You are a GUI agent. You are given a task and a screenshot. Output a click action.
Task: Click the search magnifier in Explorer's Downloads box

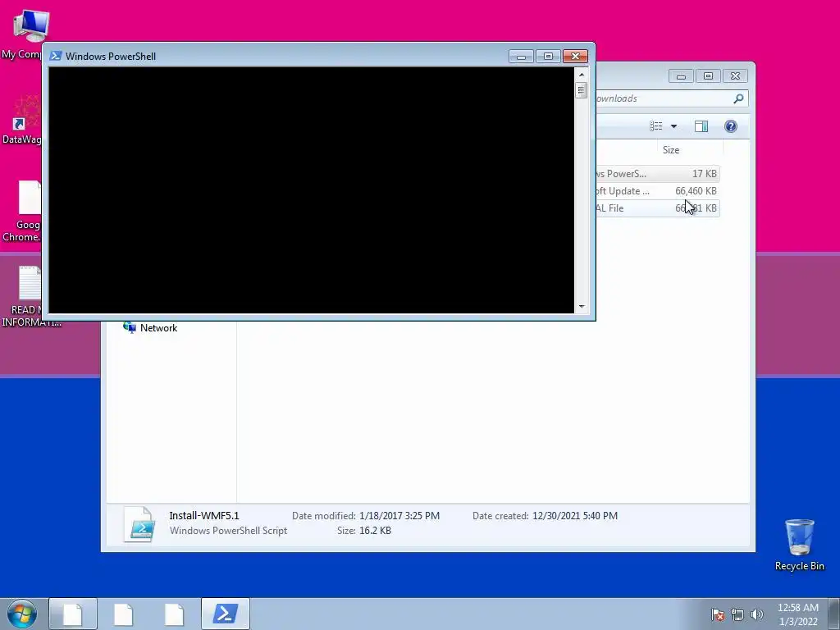point(738,98)
